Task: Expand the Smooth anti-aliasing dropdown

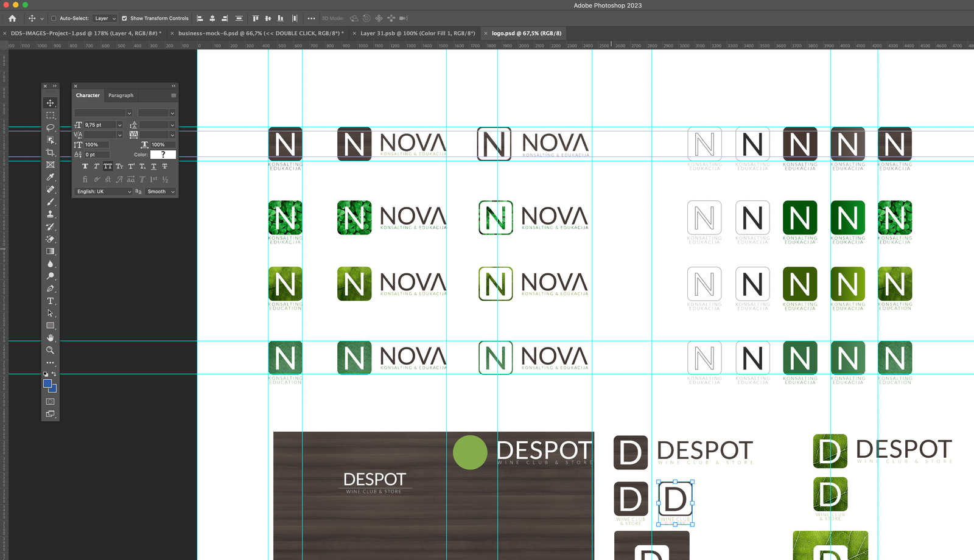Action: (161, 192)
